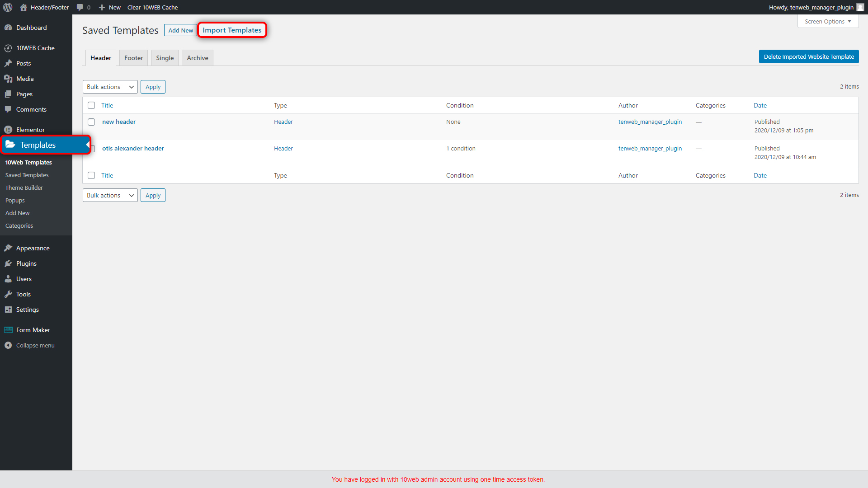Click the Elementor icon in the sidebar
Viewport: 868px width, 488px height.
point(9,129)
